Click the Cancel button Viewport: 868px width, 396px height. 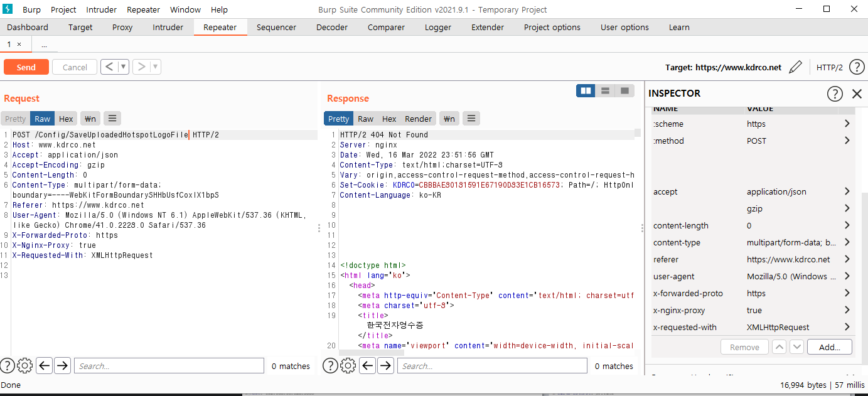click(75, 67)
